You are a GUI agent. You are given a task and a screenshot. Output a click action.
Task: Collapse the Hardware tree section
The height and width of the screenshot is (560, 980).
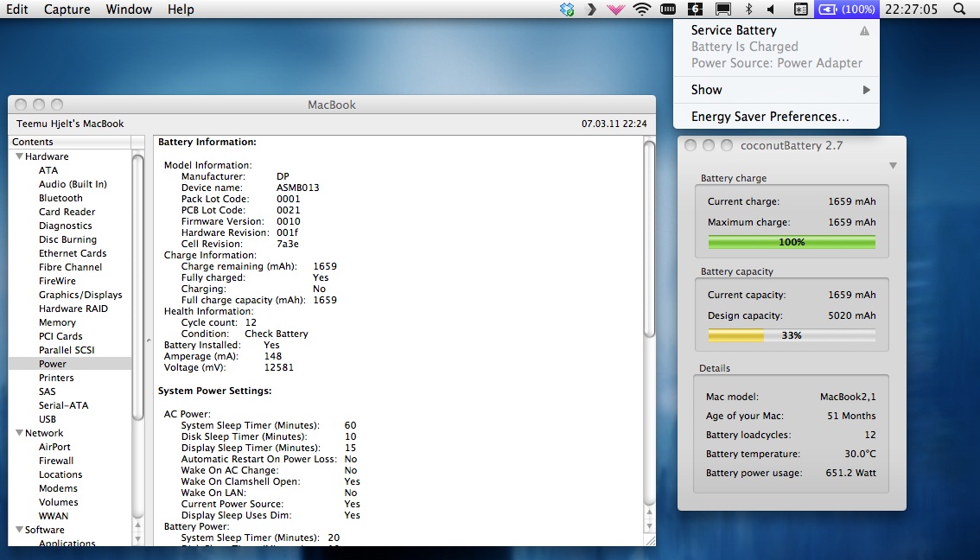(x=18, y=156)
